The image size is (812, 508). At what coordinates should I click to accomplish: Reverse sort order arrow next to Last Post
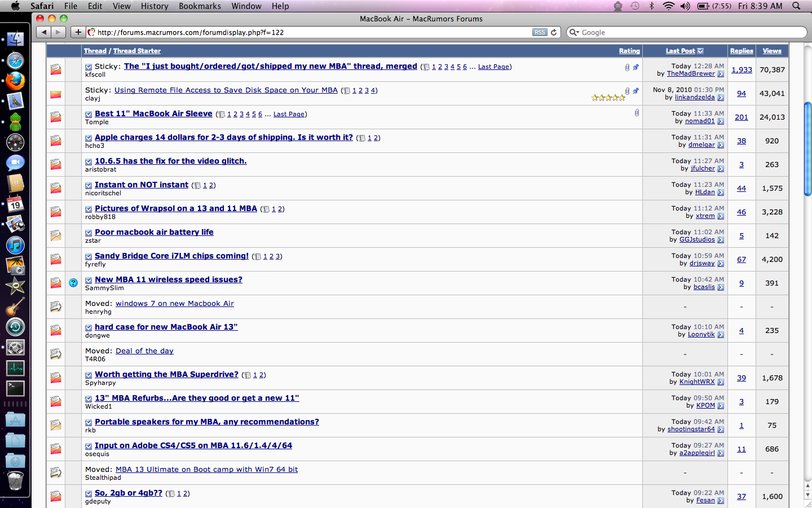coord(700,51)
